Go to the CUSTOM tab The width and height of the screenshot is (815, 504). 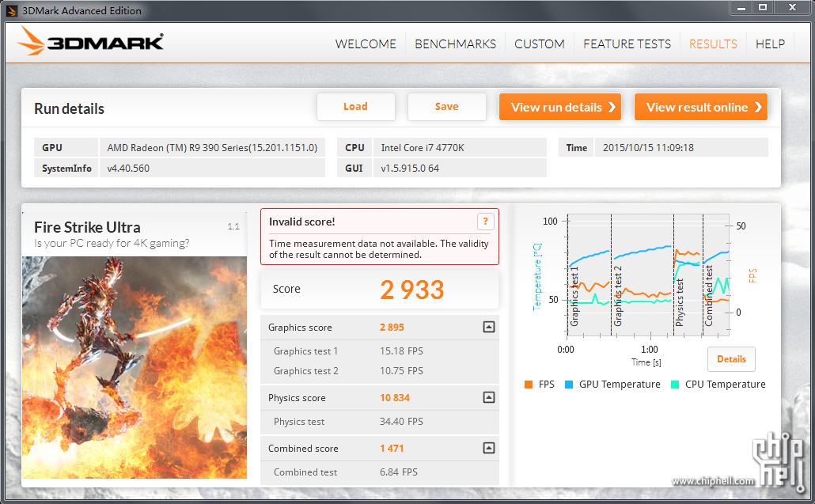tap(540, 44)
